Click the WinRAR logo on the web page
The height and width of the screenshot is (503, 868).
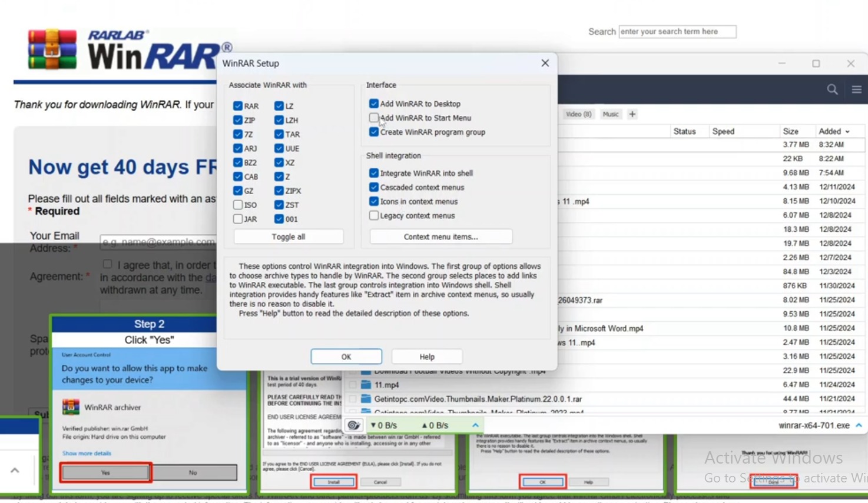[130, 50]
